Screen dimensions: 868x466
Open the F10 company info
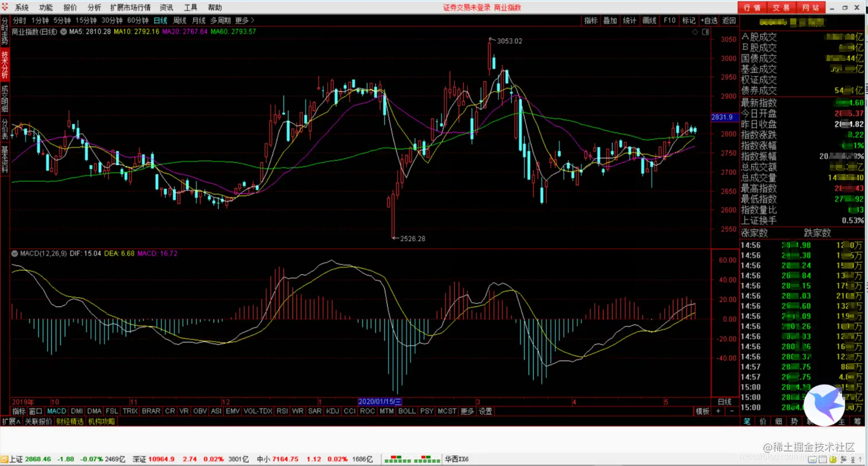point(669,21)
